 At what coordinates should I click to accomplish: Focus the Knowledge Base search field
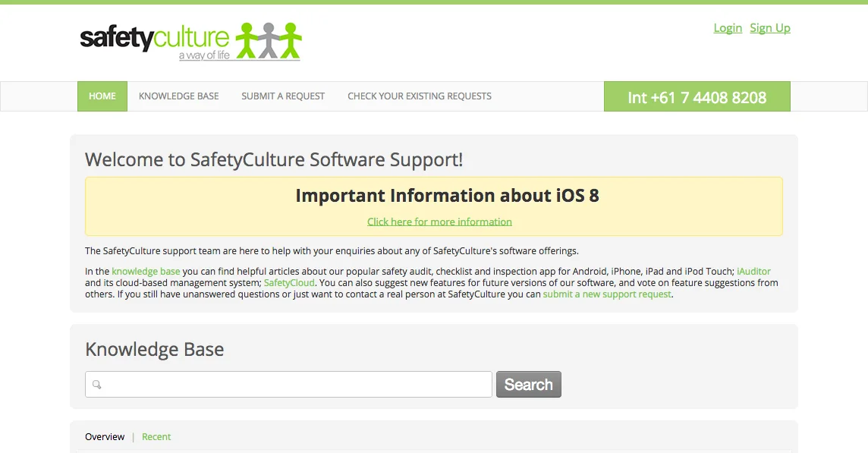[x=288, y=385]
